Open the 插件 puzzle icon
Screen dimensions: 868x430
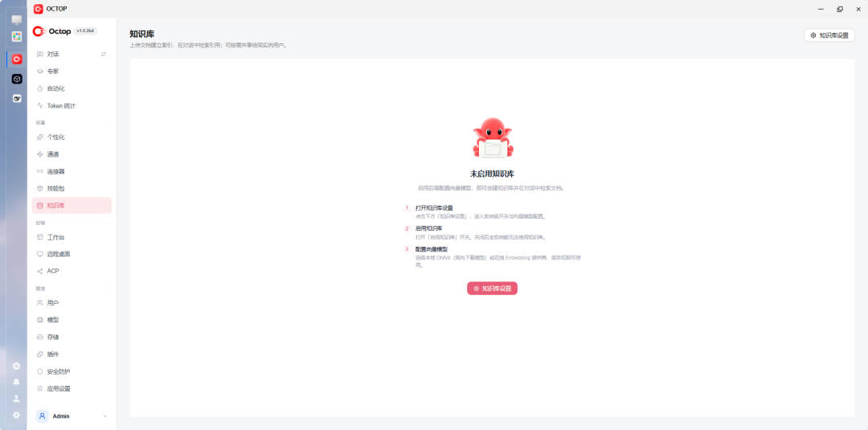[x=40, y=354]
